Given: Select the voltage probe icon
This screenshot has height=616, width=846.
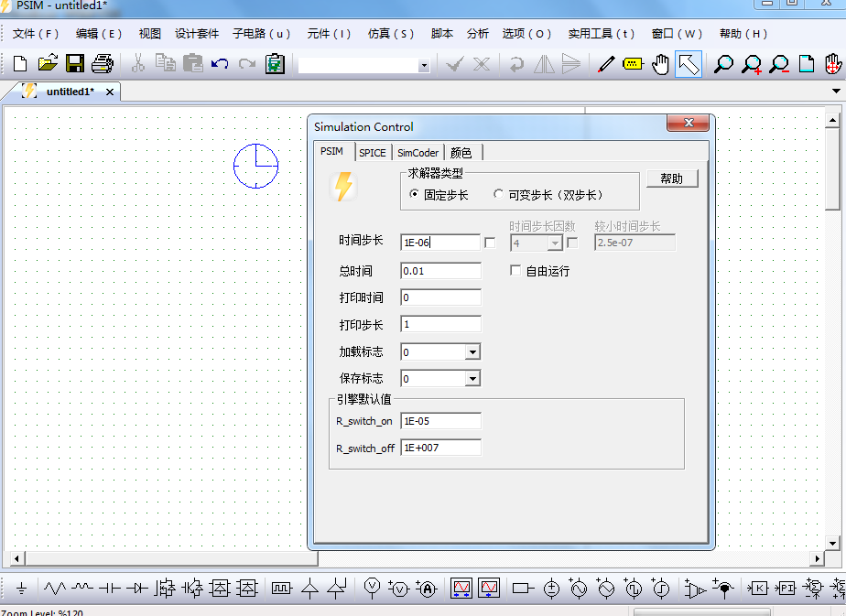Looking at the screenshot, I should (371, 589).
